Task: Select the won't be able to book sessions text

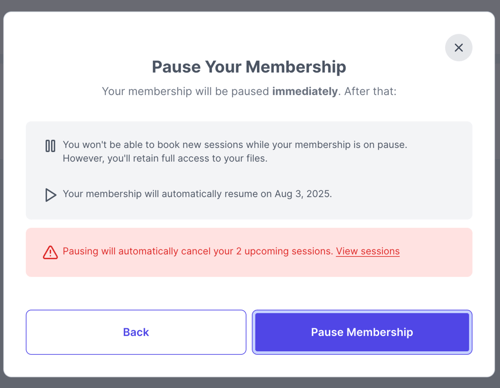Action: (235, 145)
